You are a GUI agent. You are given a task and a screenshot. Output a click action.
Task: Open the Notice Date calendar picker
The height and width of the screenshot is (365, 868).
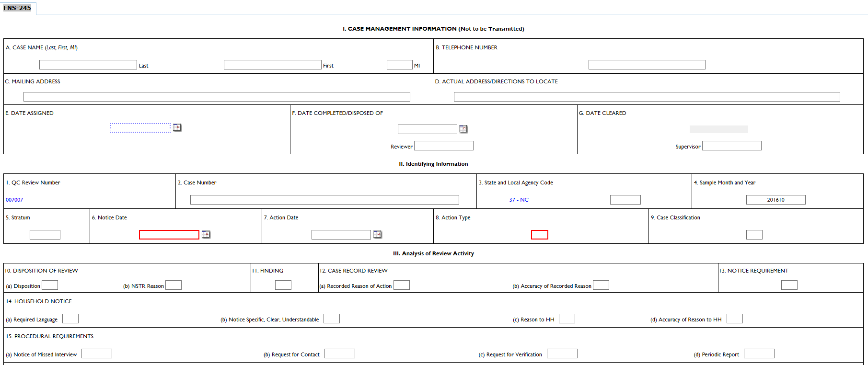coord(206,234)
